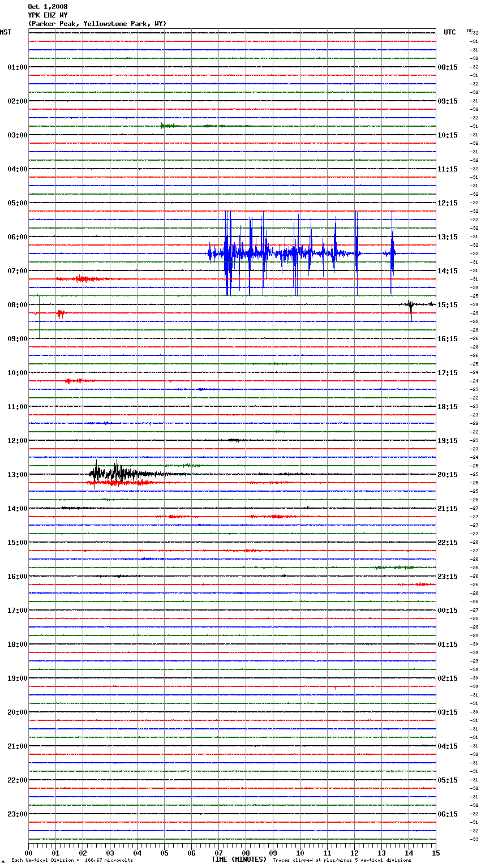Click the '15:15' UTC time label
This screenshot has width=481, height=868.
448,305
